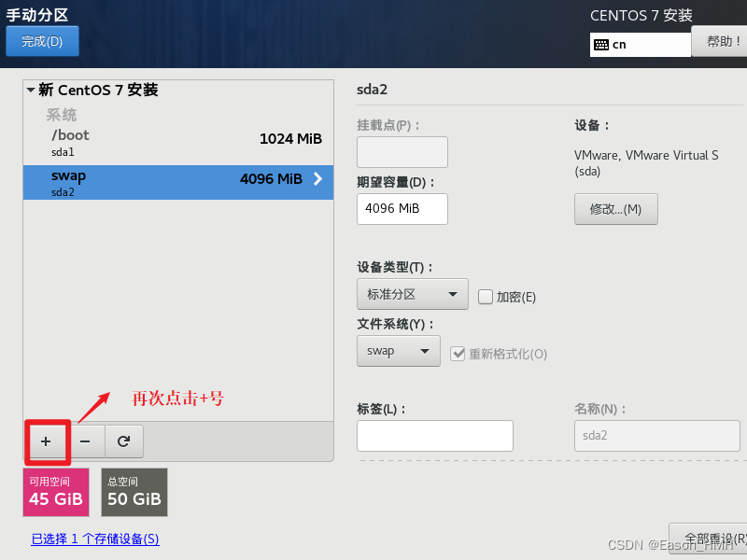Viewport: 747px width, 560px height.
Task: Open the 已选择 1 个存储设备(S) link
Action: 95,539
